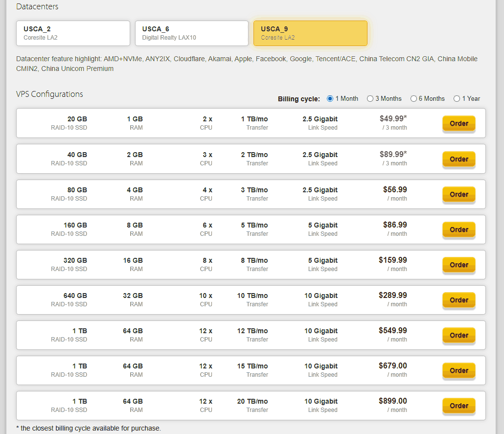Order the 320 GB SSD $159.99 plan
The height and width of the screenshot is (434, 504).
[458, 265]
